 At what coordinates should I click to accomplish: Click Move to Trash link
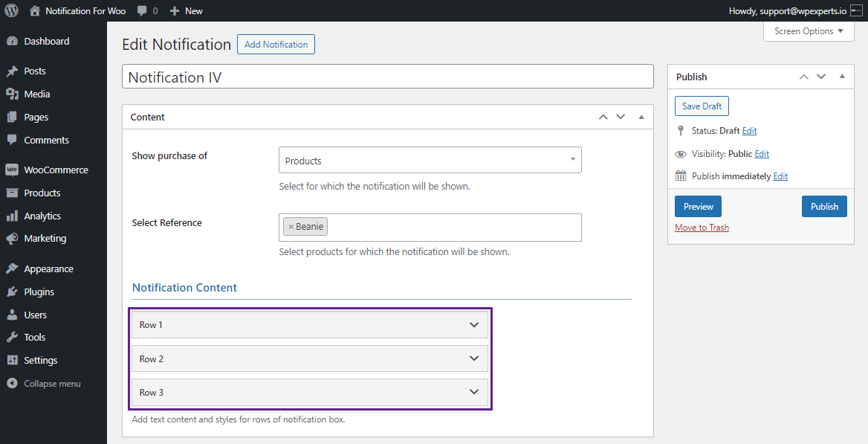(702, 228)
